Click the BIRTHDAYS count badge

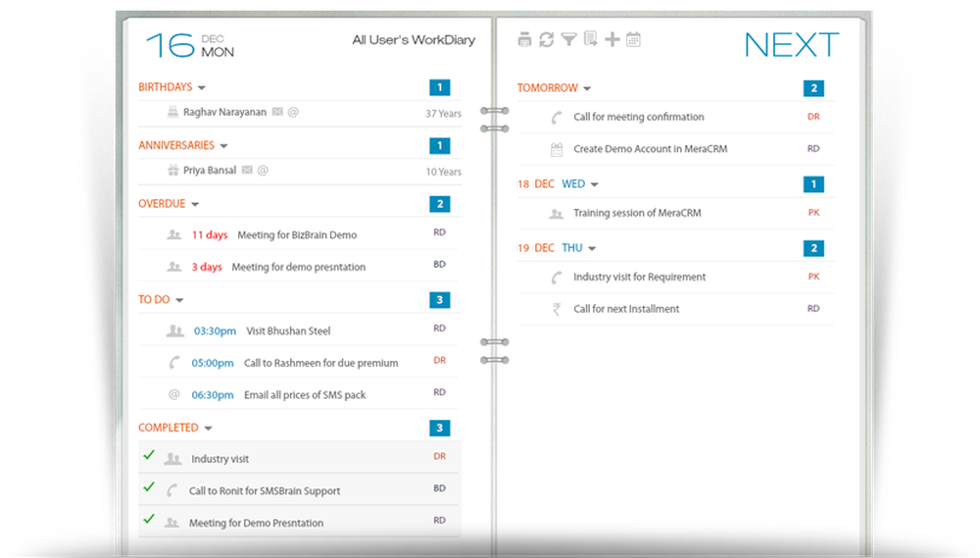[x=440, y=87]
